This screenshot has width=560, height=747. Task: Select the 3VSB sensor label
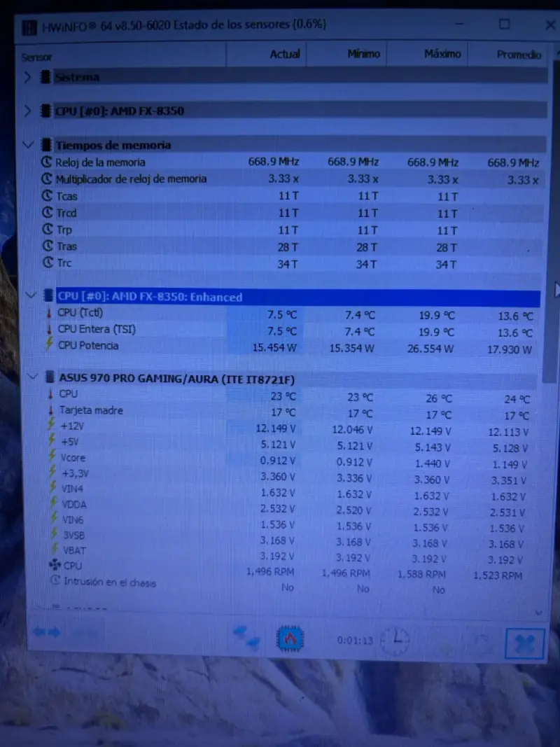pos(73,535)
